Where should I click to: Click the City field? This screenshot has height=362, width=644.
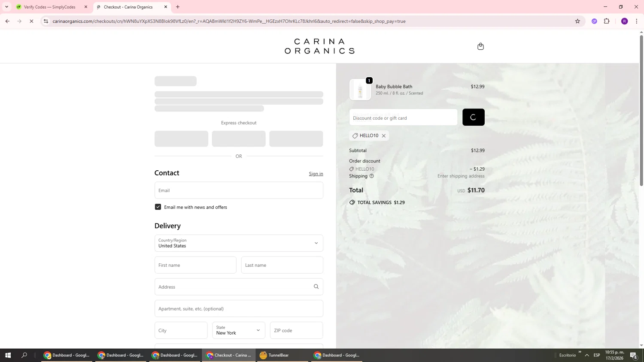pyautogui.click(x=181, y=330)
